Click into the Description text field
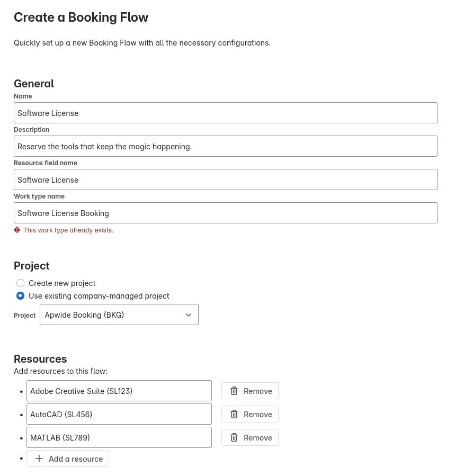 click(226, 147)
